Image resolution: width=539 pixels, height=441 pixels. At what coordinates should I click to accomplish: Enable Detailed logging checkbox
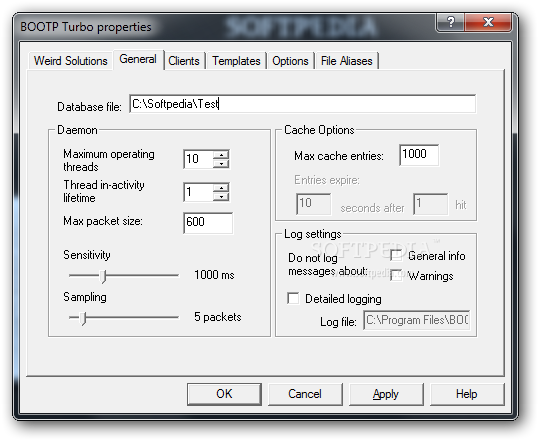[293, 298]
